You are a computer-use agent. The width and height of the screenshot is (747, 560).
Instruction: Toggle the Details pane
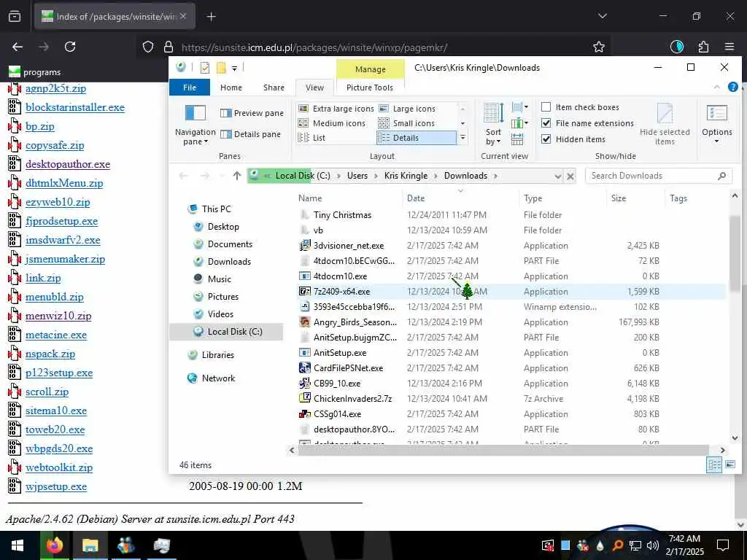click(251, 134)
